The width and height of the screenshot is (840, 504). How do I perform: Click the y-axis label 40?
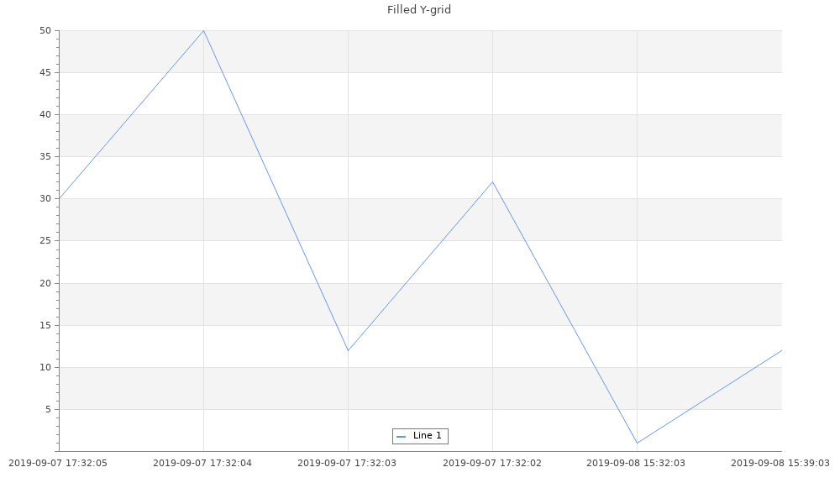pyautogui.click(x=45, y=115)
